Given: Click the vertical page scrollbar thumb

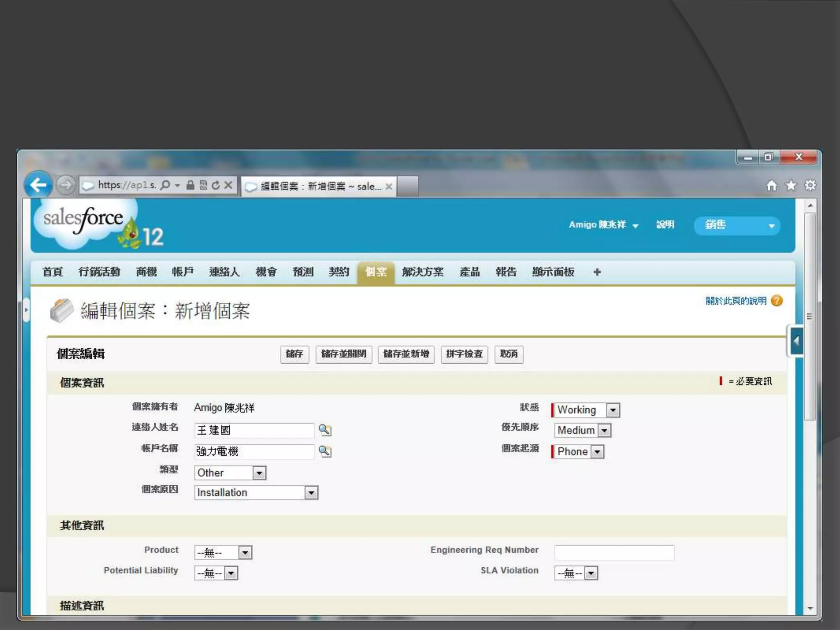Looking at the screenshot, I should pyautogui.click(x=810, y=316).
